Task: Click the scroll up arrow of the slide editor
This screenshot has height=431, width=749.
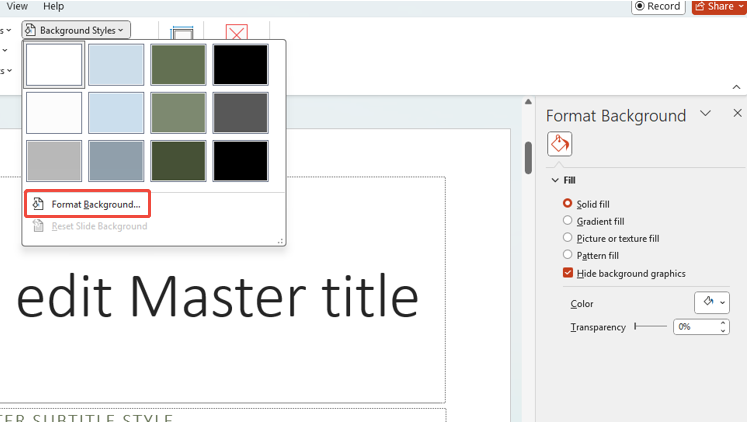Action: point(528,102)
